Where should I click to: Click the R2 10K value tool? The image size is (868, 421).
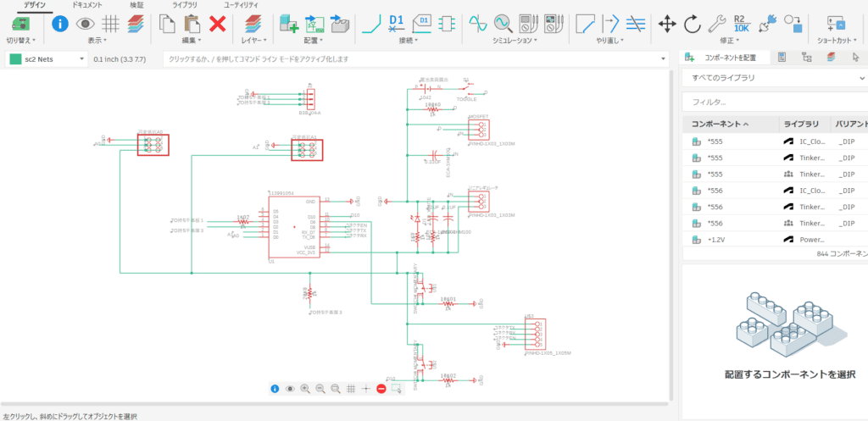click(x=741, y=23)
